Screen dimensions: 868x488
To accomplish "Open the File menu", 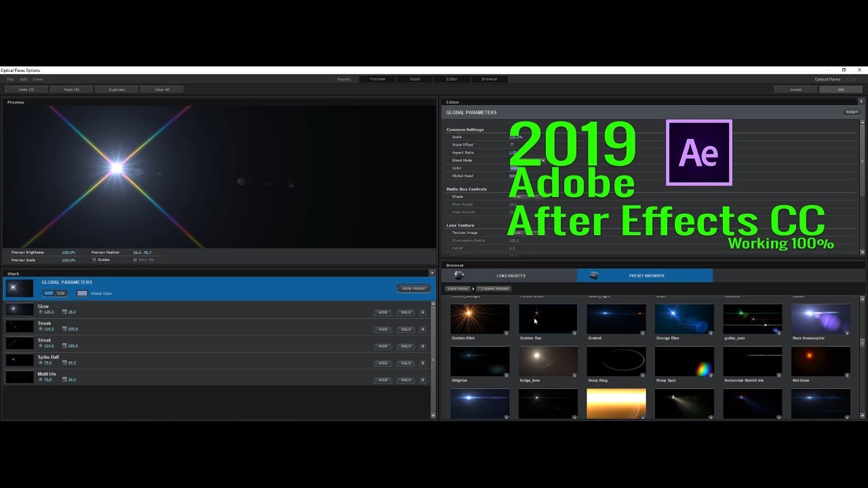I will [x=10, y=79].
